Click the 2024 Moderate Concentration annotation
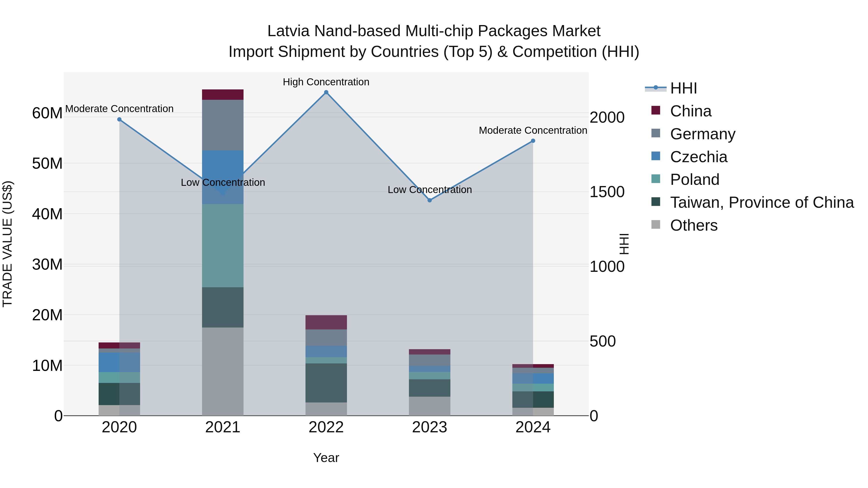868x488 pixels. [x=533, y=130]
